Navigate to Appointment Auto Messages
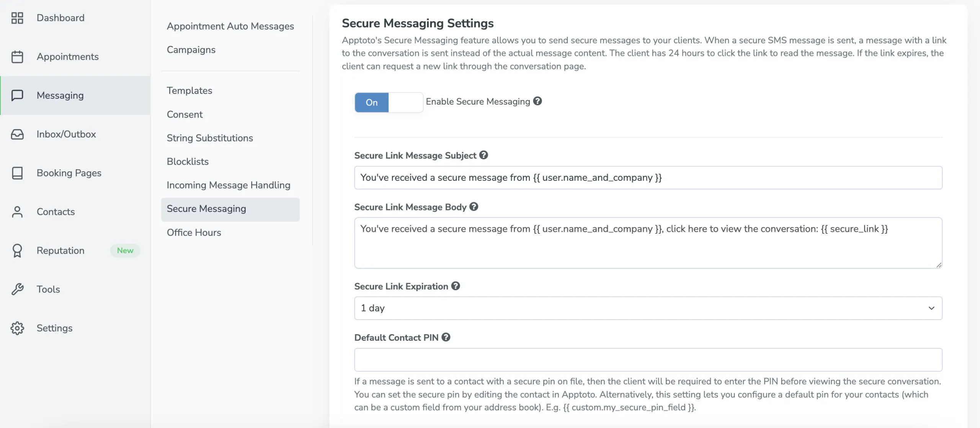 (x=230, y=26)
